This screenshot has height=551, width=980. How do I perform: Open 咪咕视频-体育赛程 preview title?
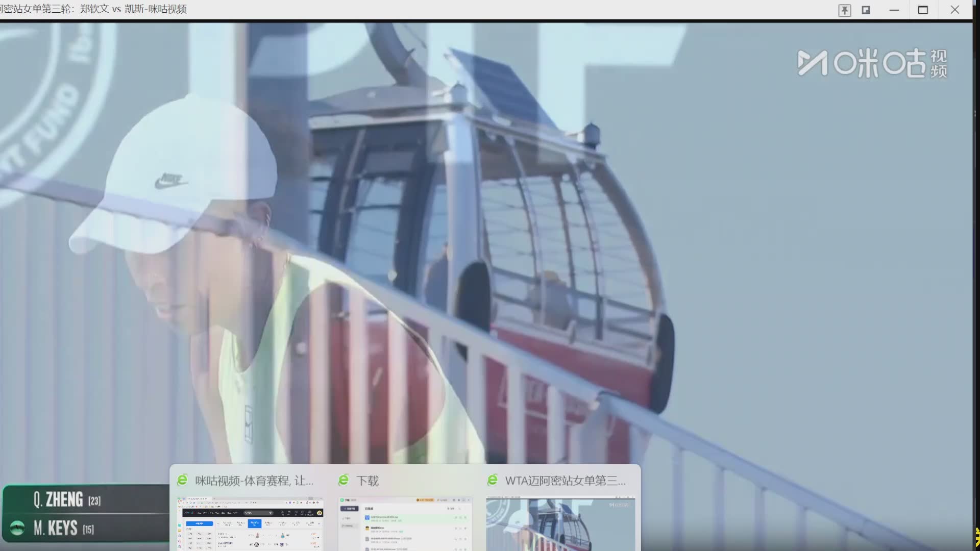click(x=254, y=481)
